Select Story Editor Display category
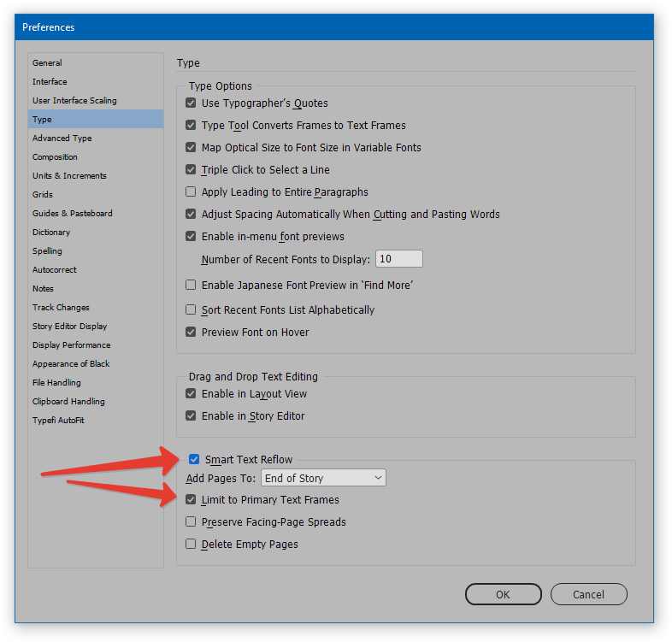This screenshot has height=642, width=672. 95,327
